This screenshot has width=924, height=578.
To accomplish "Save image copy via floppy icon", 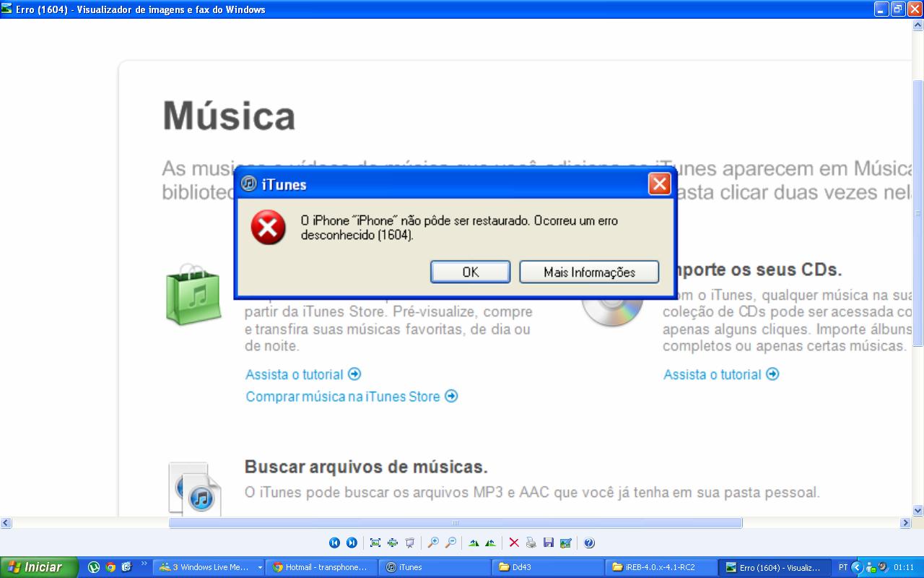I will (x=549, y=543).
